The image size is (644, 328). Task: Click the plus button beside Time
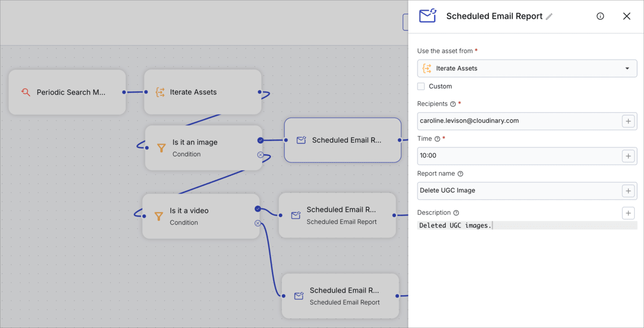(x=628, y=156)
